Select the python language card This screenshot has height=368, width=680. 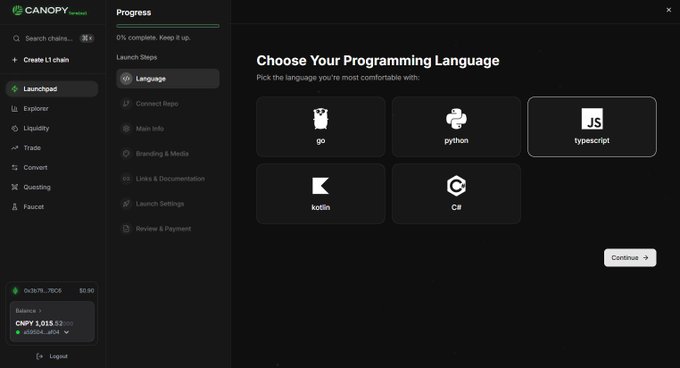[456, 127]
